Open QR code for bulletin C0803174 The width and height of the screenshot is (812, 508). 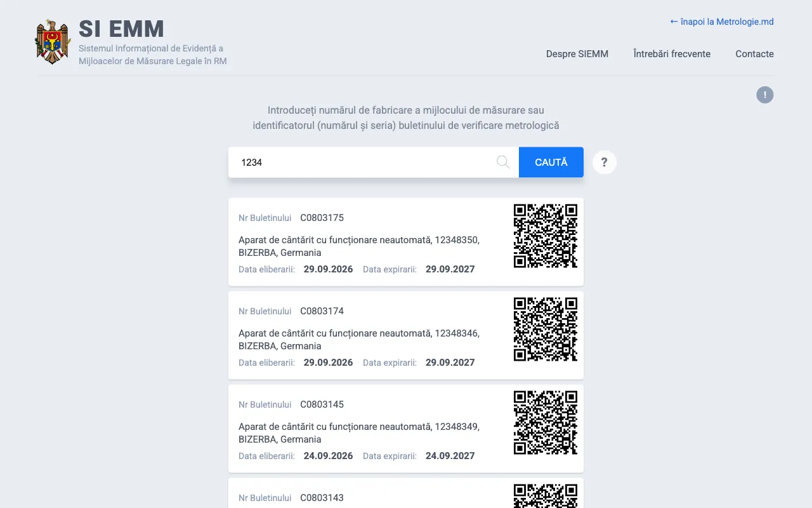546,329
